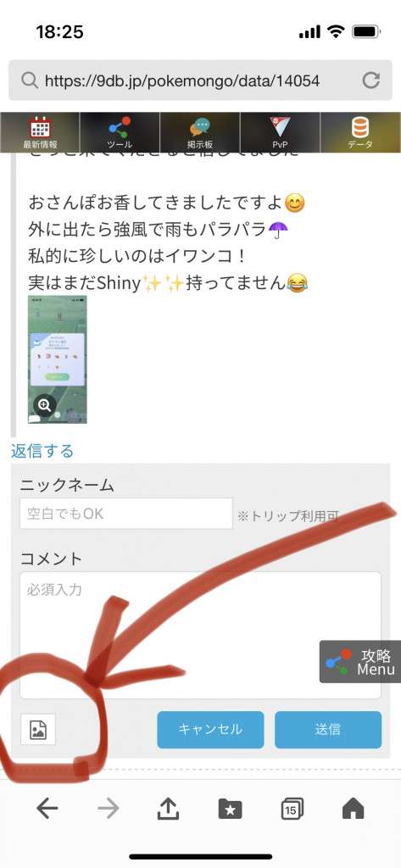
Task: Reload the page with the refresh icon
Action: click(x=370, y=81)
